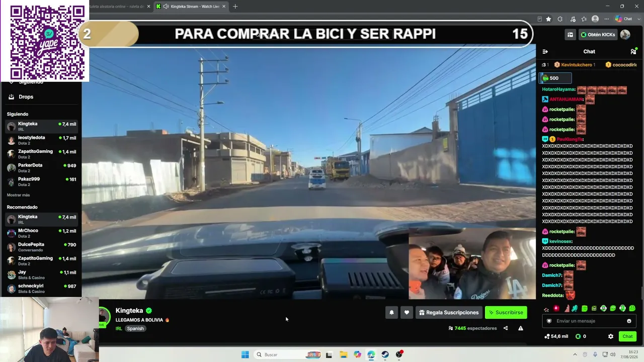Open the Kick shop icon beside Obtén KICKs
This screenshot has width=644, height=362.
(570, 35)
